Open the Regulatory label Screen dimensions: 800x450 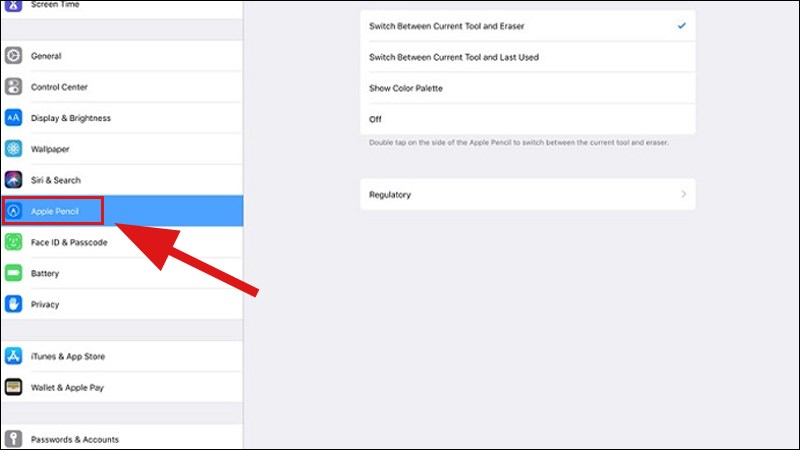[390, 195]
